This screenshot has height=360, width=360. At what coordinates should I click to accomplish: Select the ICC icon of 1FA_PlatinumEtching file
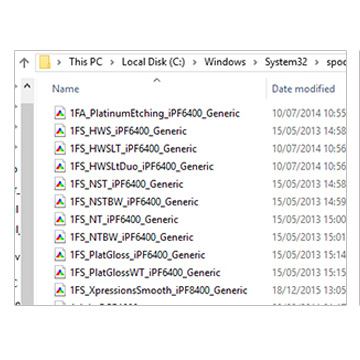click(x=60, y=113)
